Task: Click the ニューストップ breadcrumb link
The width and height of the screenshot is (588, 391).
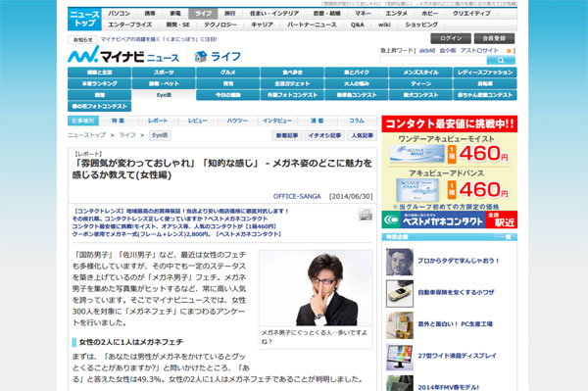Action: click(x=86, y=135)
